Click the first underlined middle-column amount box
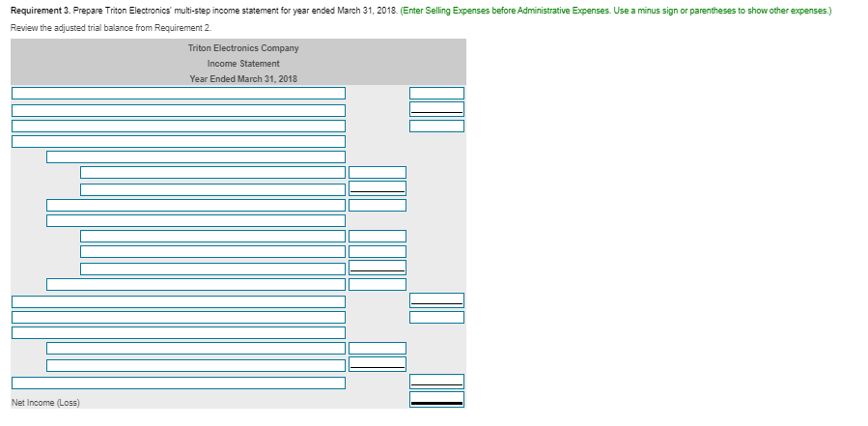868x426 pixels. pos(378,188)
